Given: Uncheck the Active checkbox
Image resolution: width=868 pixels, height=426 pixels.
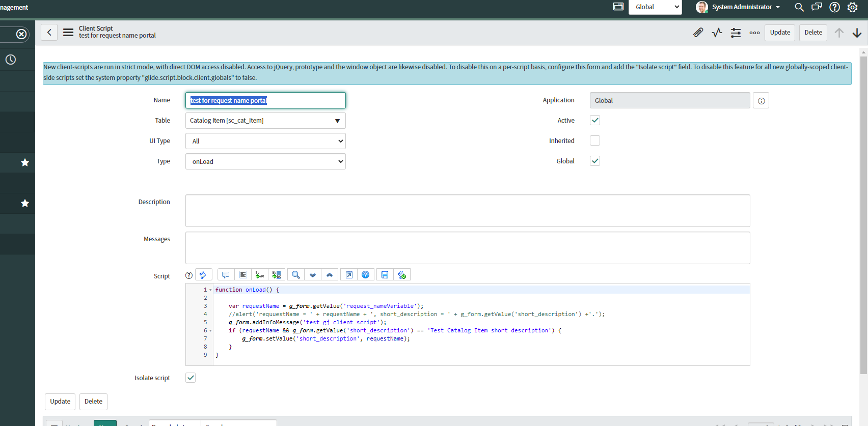Looking at the screenshot, I should (x=594, y=120).
